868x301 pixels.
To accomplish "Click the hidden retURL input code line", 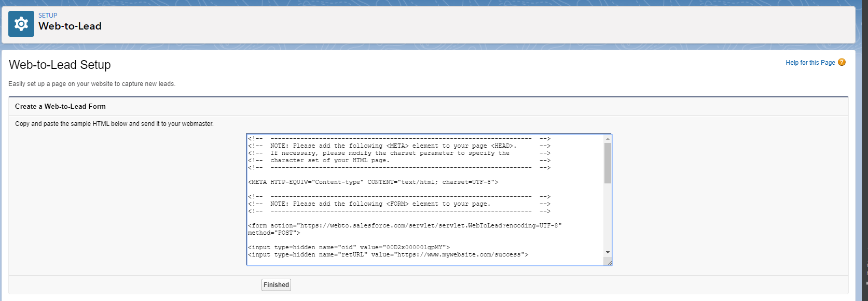I will (388, 255).
